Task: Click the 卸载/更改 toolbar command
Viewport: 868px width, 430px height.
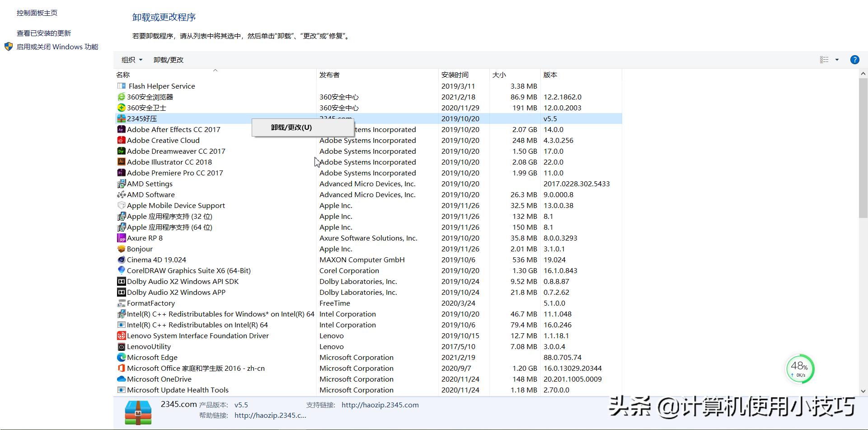Action: (168, 59)
